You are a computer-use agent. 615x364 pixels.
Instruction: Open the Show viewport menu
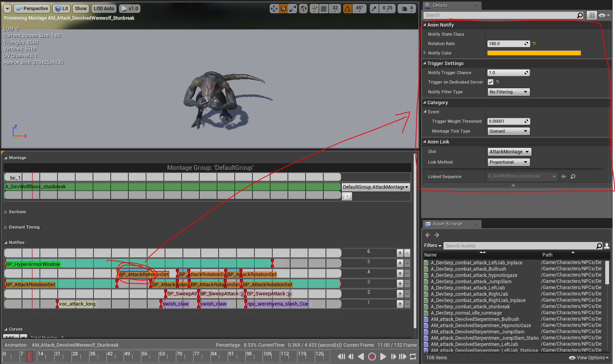(x=80, y=9)
